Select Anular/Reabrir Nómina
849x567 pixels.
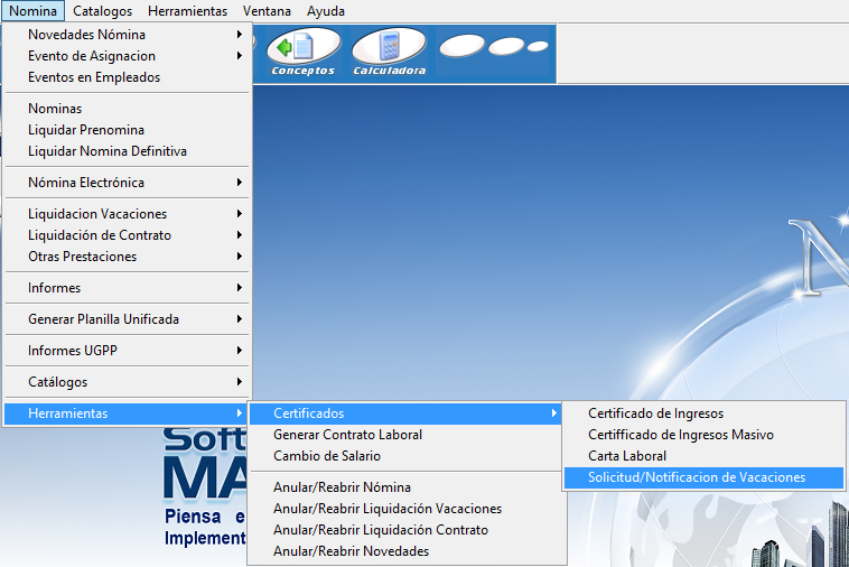pos(406,487)
